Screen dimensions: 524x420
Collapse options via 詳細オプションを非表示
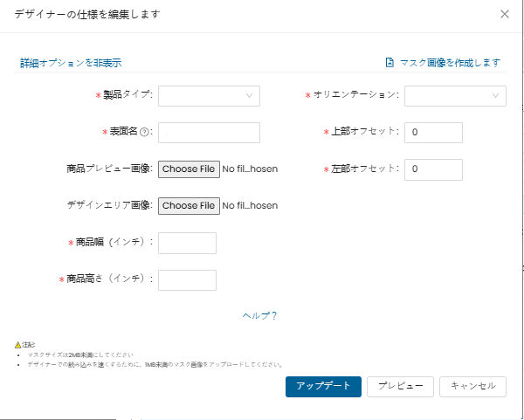click(71, 63)
